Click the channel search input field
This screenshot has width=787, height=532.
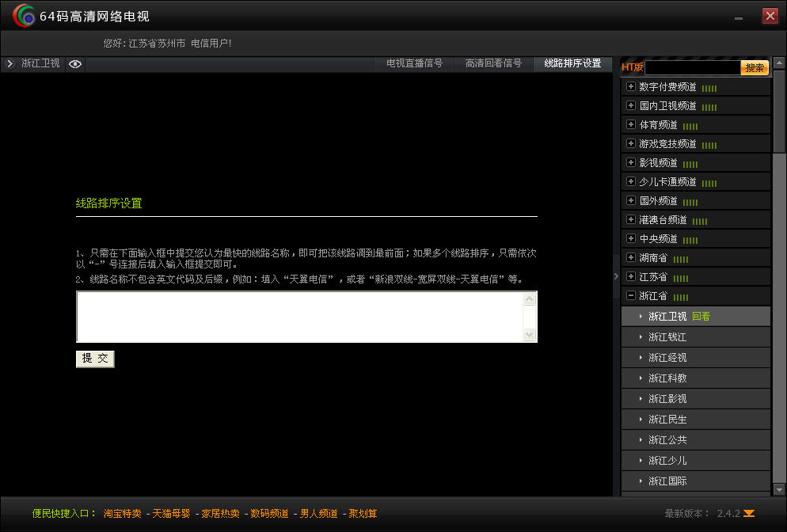pos(692,68)
